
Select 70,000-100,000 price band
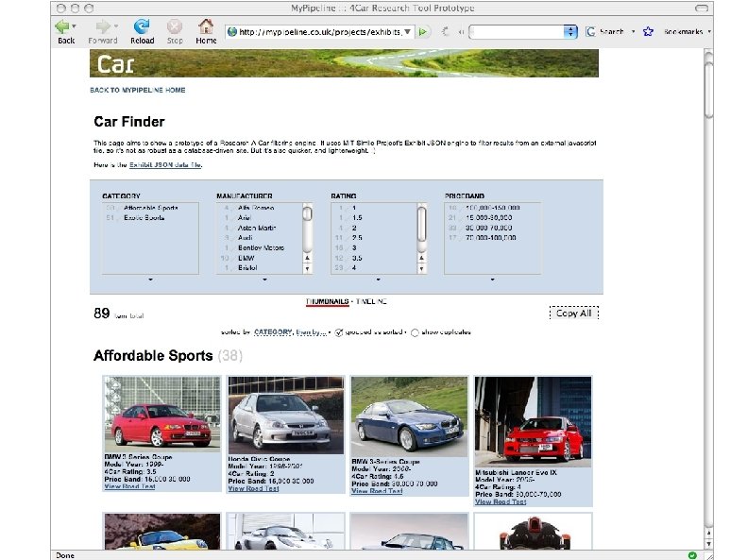[x=493, y=238]
